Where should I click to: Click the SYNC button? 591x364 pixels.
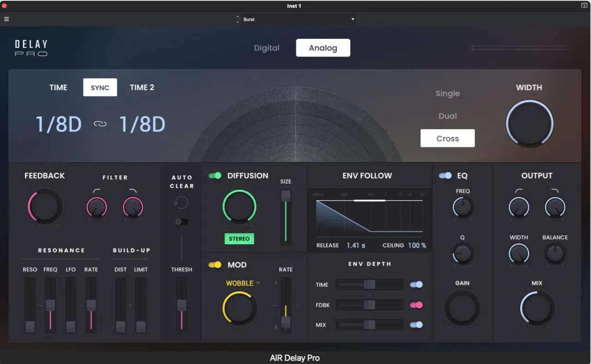(100, 87)
